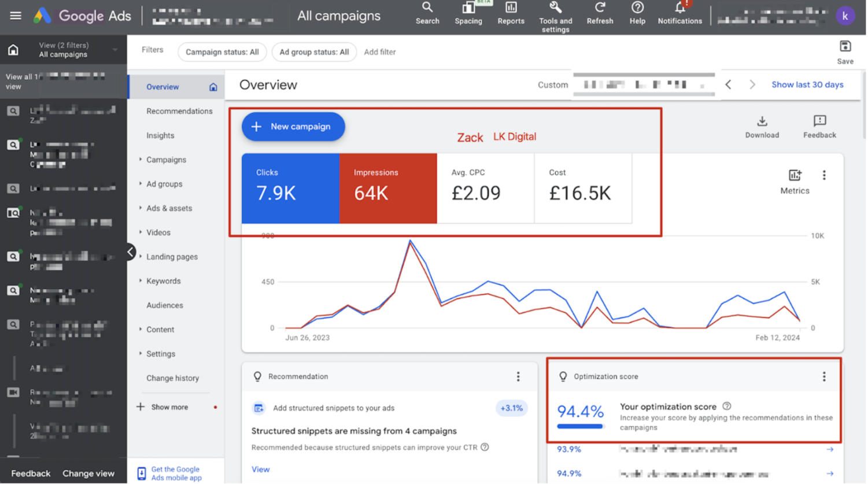Select the red Impressions metric card
This screenshot has height=484, width=868.
point(388,189)
